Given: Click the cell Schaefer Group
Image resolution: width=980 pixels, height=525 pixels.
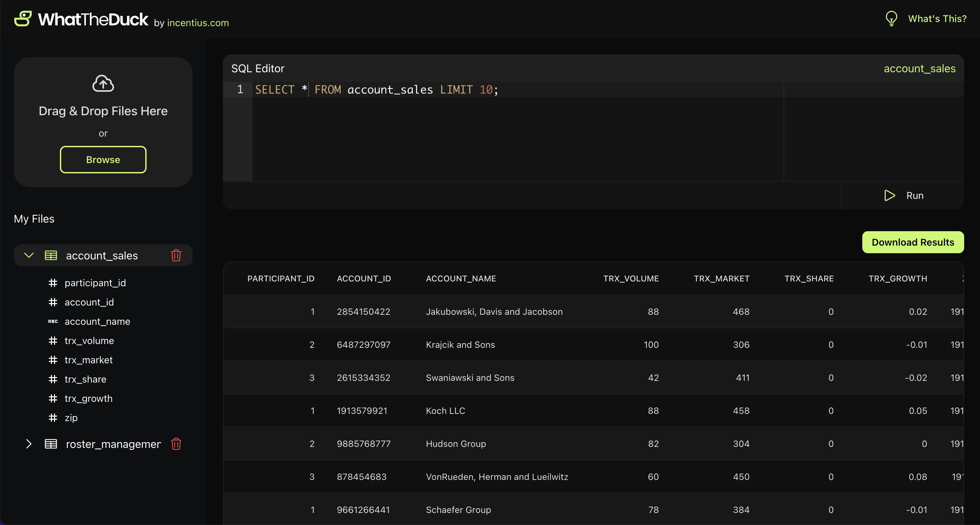Looking at the screenshot, I should click(458, 510).
